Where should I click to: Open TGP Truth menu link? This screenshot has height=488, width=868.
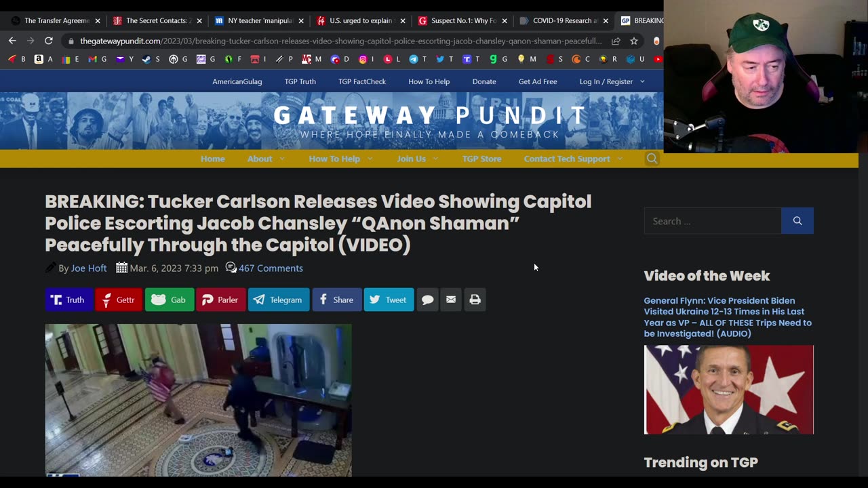(x=300, y=81)
